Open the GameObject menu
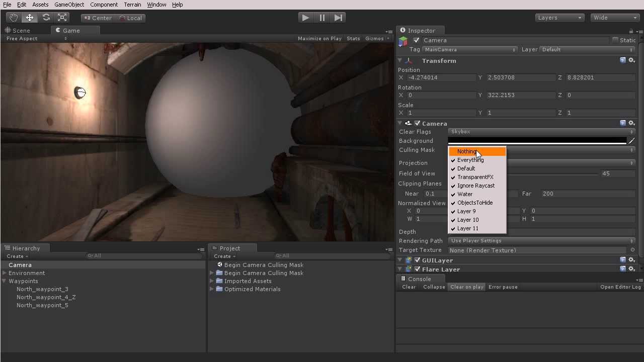This screenshot has width=644, height=362. 69,5
